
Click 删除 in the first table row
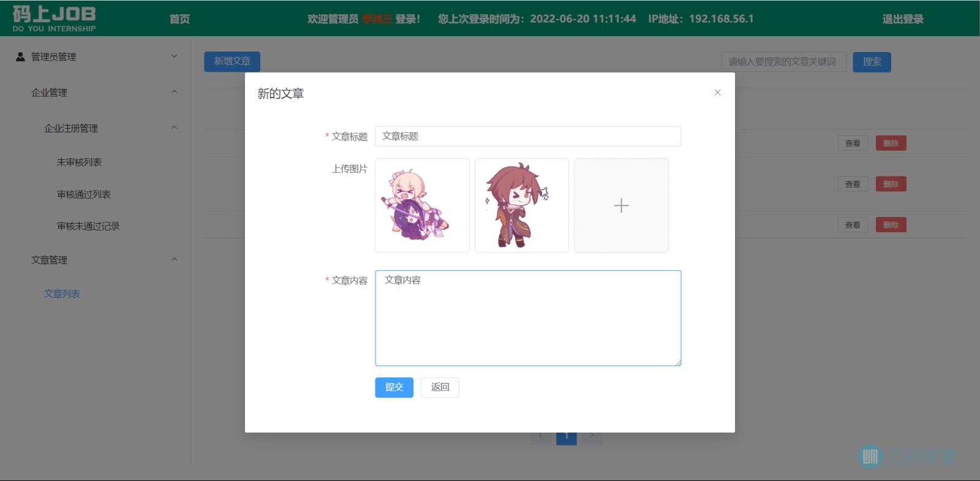(891, 143)
